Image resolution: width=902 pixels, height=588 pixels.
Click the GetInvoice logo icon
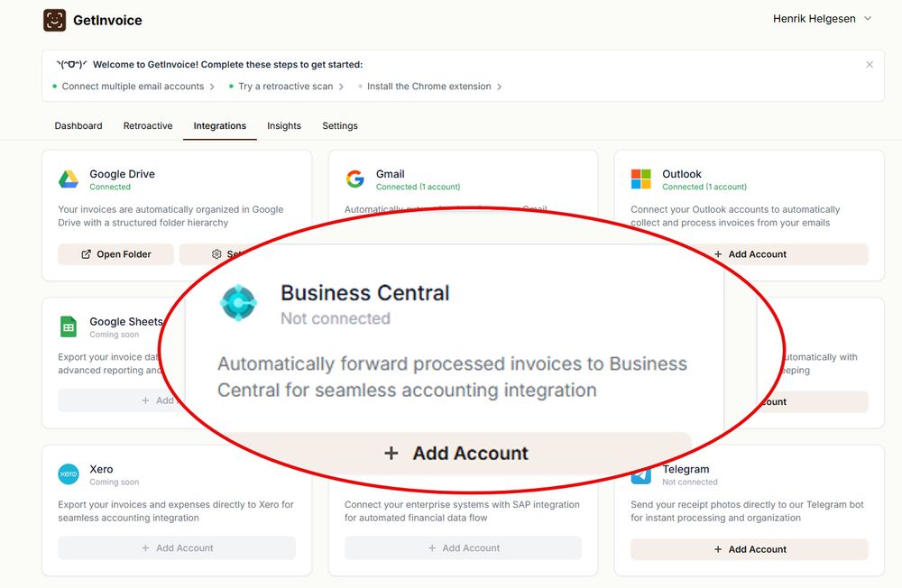coord(55,20)
